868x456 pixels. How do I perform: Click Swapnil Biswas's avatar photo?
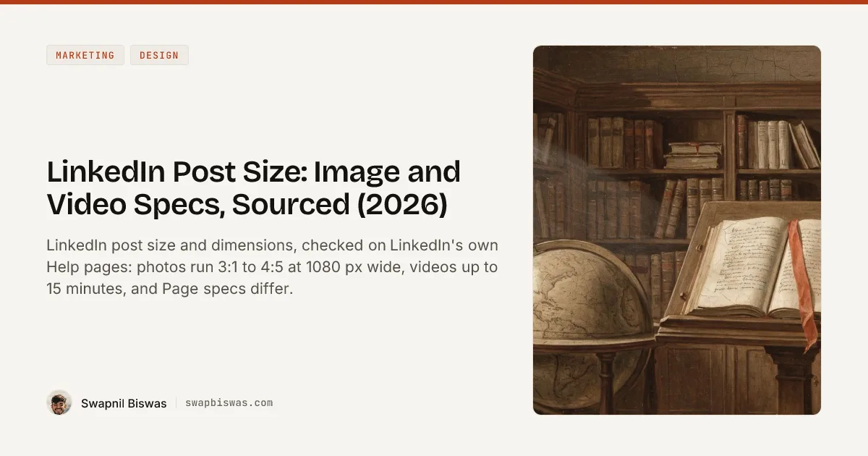tap(59, 402)
